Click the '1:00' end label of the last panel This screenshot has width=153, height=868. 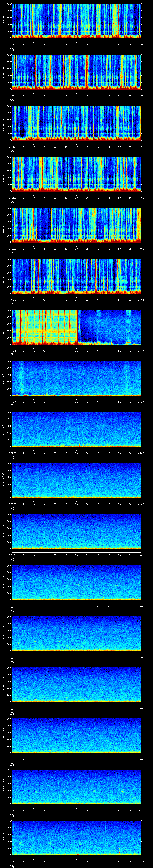141,861
